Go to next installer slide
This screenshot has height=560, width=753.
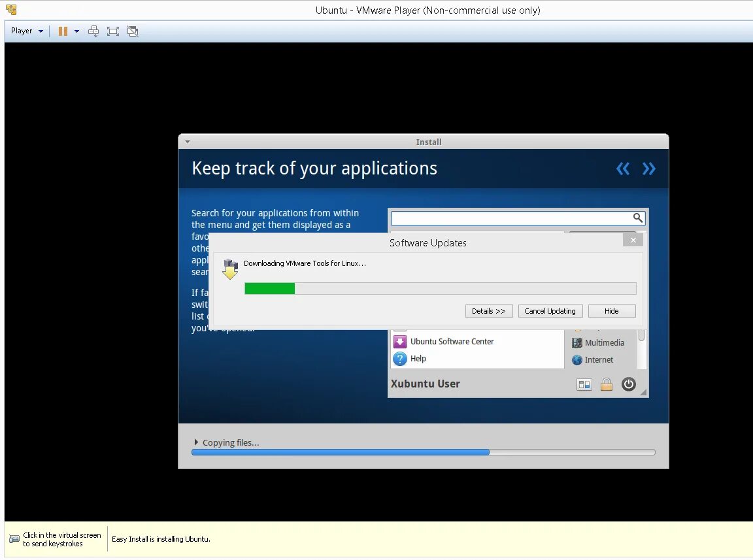pos(649,169)
